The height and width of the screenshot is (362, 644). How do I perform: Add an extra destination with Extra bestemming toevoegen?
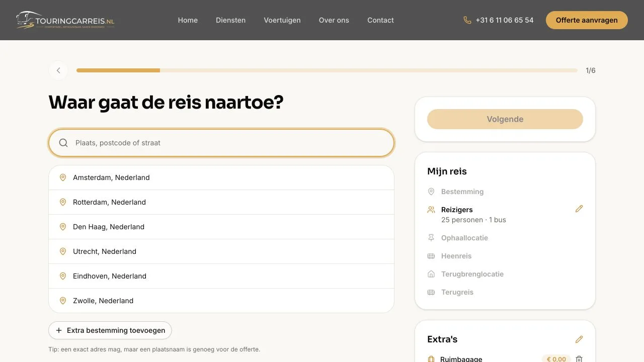pyautogui.click(x=110, y=330)
